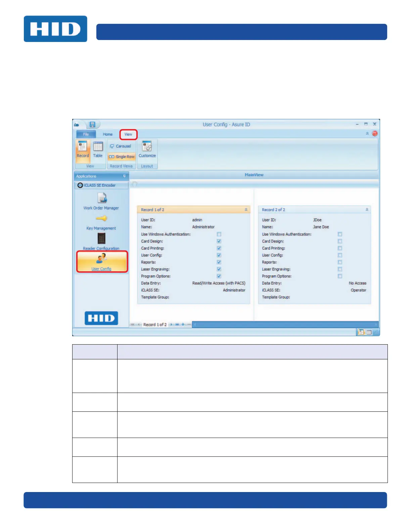The width and height of the screenshot is (411, 532).
Task: Toggle JDoe's User Config checkbox
Action: [x=340, y=256]
